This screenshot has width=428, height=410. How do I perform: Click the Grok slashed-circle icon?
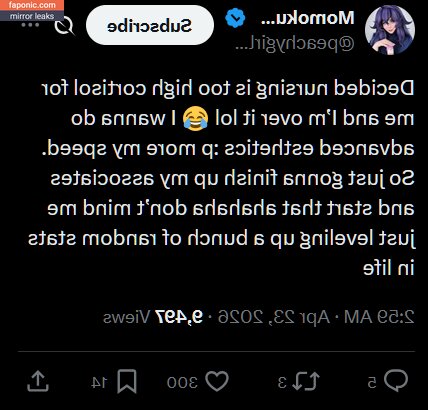click(64, 25)
